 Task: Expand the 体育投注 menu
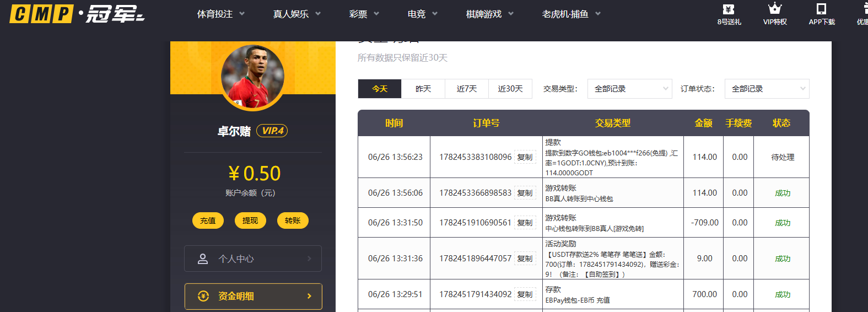(220, 14)
